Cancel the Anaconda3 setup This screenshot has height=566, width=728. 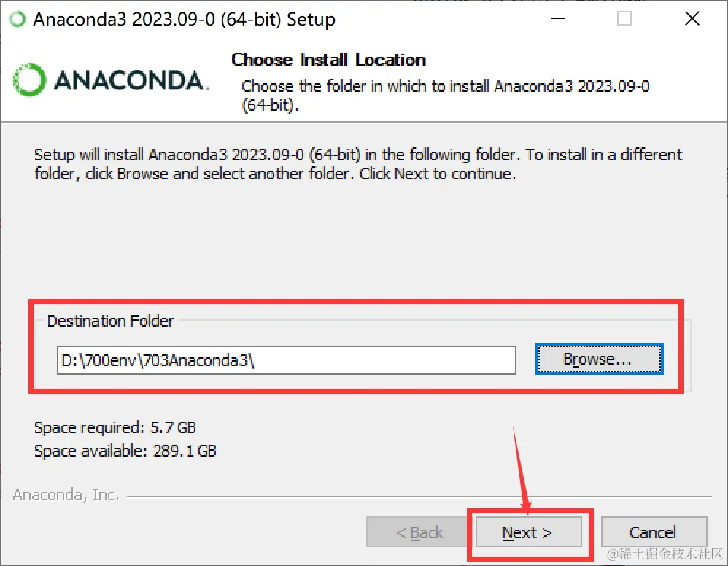pyautogui.click(x=654, y=532)
